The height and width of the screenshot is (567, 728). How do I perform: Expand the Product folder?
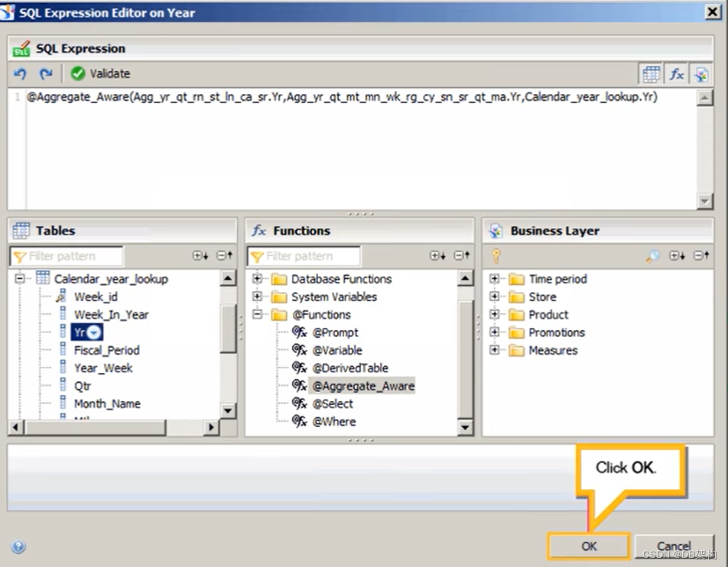click(x=495, y=314)
